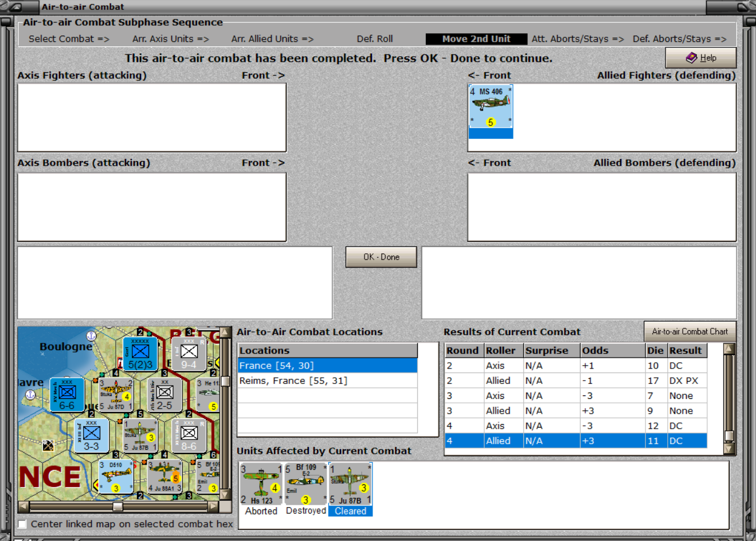The image size is (756, 541).
Task: Click the Ju 87D Stuka counter on map
Action: pyautogui.click(x=116, y=395)
